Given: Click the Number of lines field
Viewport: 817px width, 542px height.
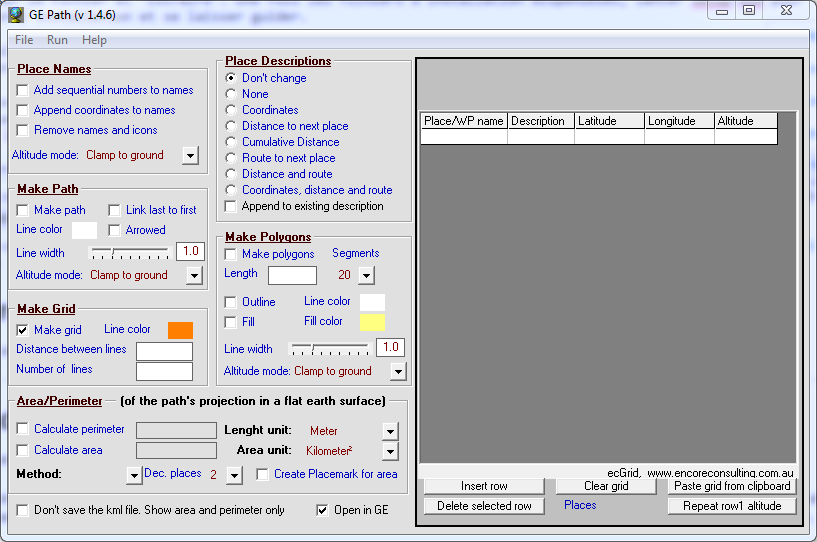Looking at the screenshot, I should (x=165, y=372).
